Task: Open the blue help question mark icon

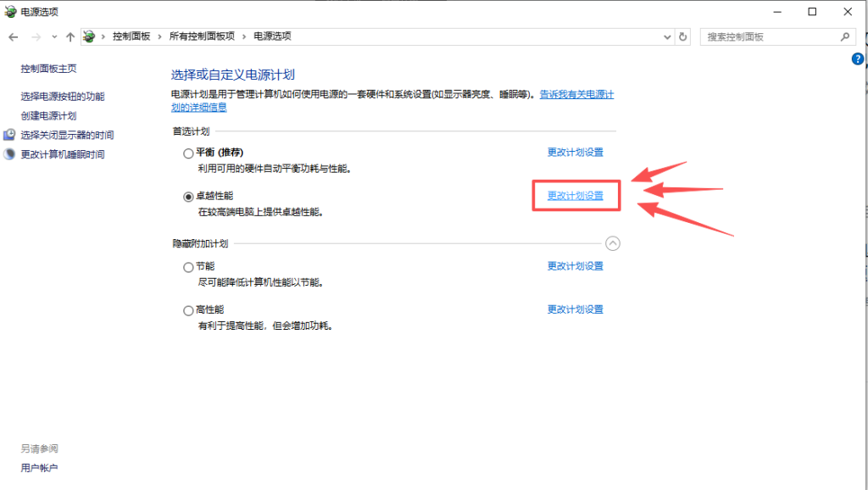Action: coord(858,59)
